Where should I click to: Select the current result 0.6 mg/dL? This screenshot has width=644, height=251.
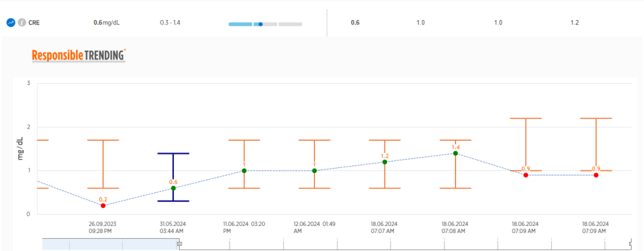(x=107, y=23)
